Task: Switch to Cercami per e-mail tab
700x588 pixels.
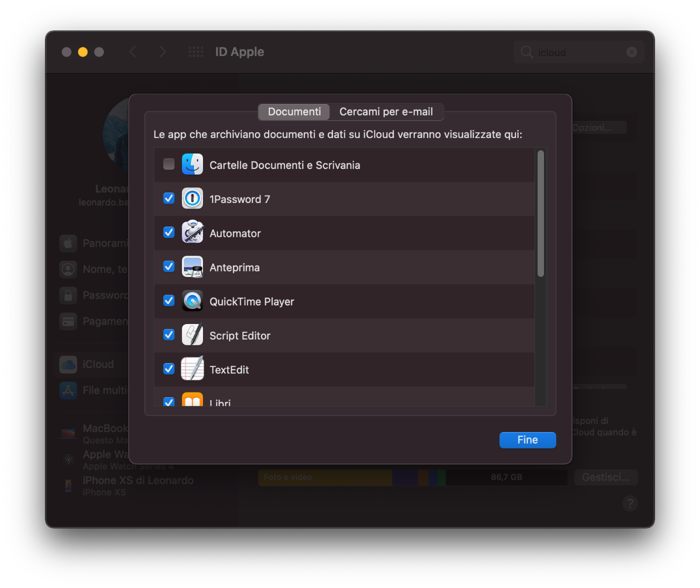Action: click(x=386, y=112)
